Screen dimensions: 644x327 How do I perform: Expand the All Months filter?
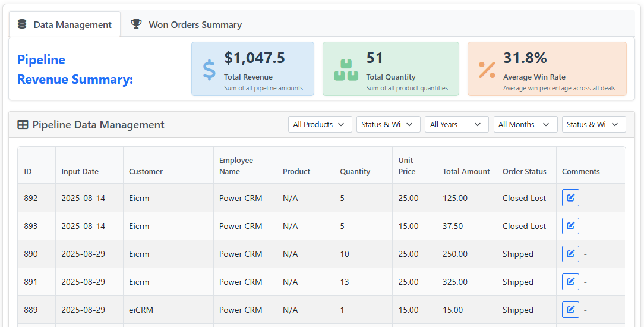(x=525, y=124)
